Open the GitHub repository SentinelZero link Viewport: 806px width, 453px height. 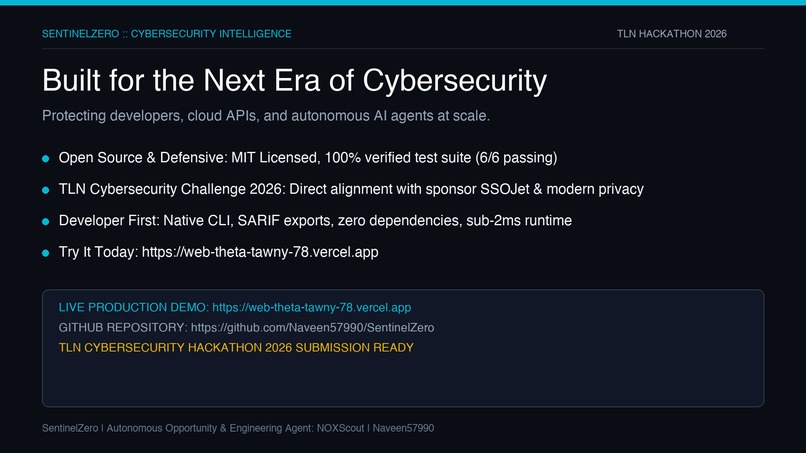pos(313,328)
